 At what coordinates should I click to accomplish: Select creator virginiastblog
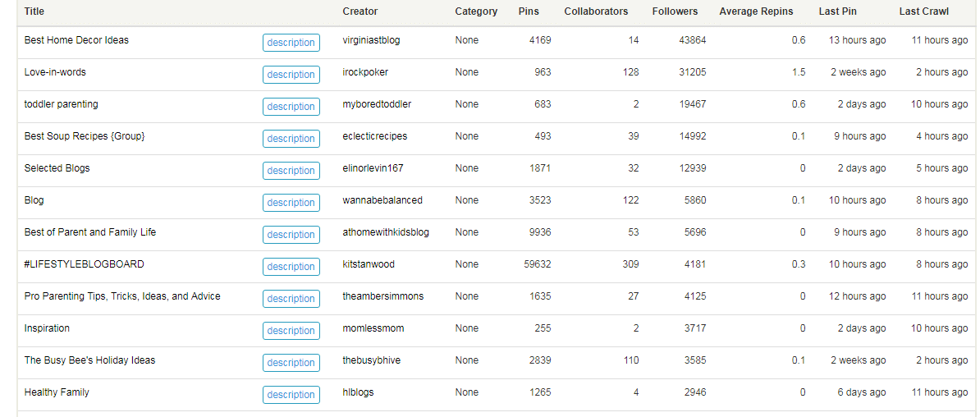(x=371, y=40)
